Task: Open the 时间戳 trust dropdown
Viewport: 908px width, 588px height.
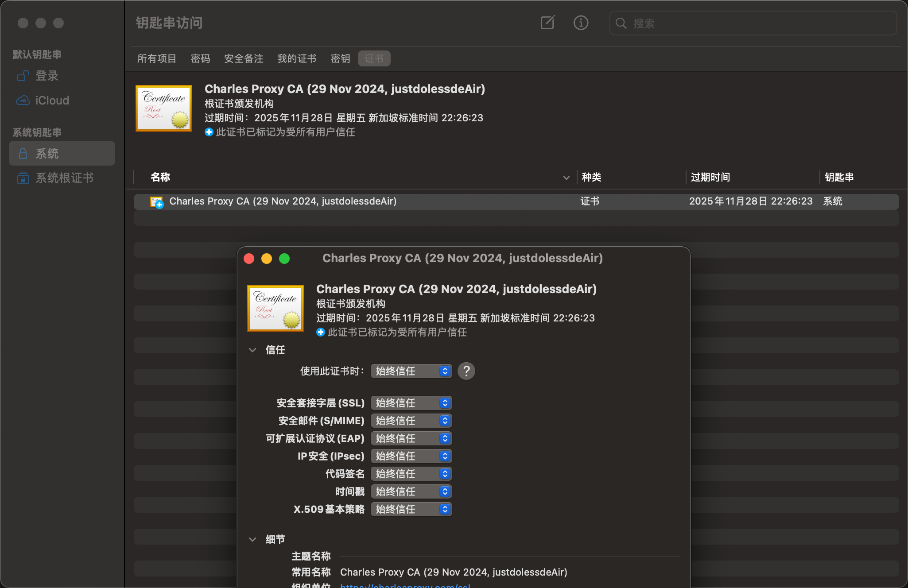Action: pyautogui.click(x=411, y=491)
